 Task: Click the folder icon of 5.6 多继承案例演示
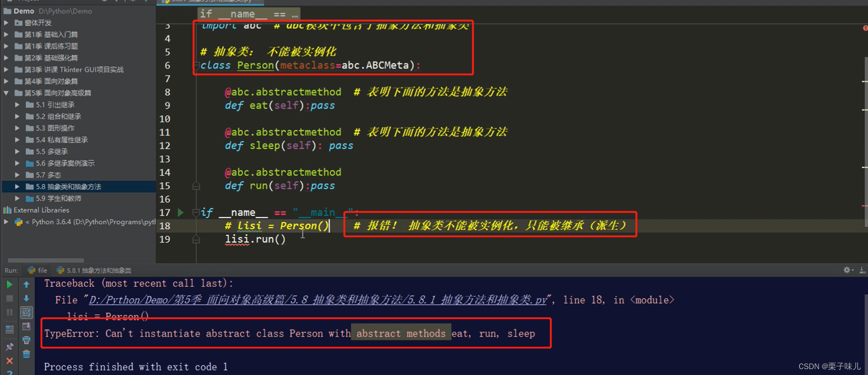(29, 163)
